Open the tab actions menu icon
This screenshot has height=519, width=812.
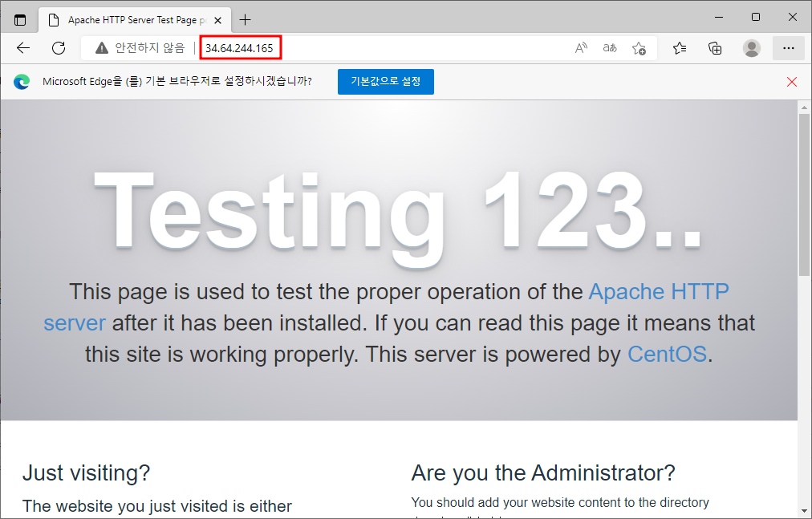(x=20, y=20)
